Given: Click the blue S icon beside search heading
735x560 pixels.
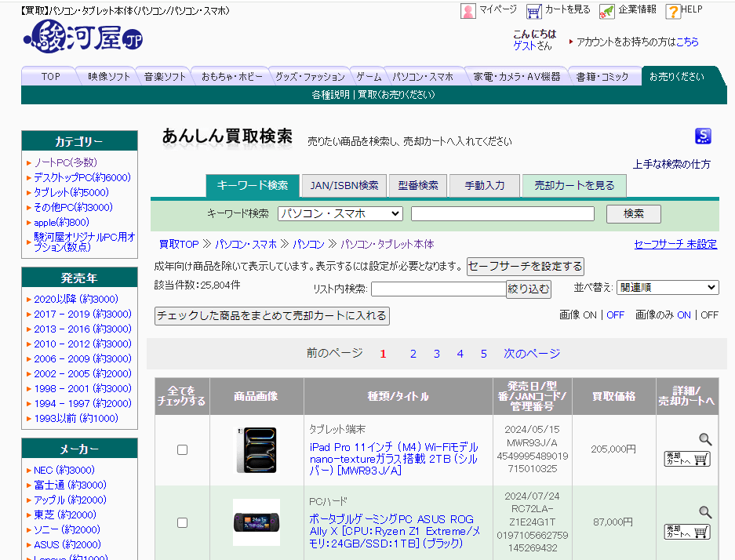Looking at the screenshot, I should [703, 136].
